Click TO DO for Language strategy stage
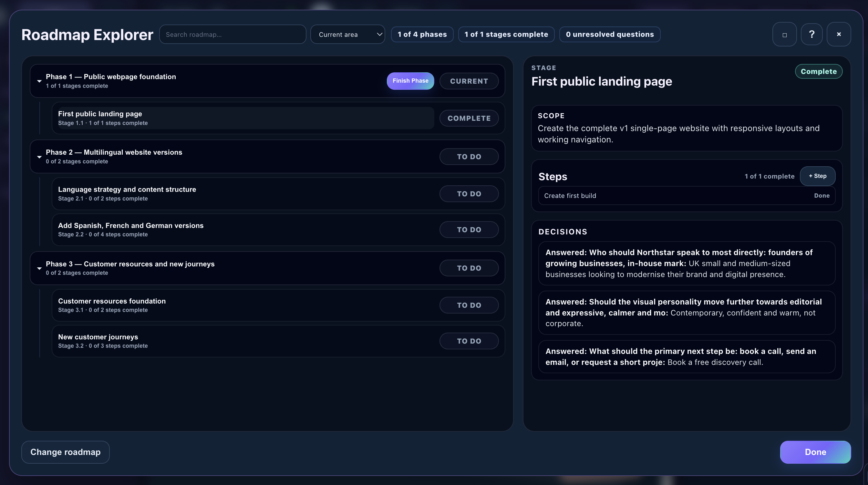The width and height of the screenshot is (868, 485). click(469, 194)
